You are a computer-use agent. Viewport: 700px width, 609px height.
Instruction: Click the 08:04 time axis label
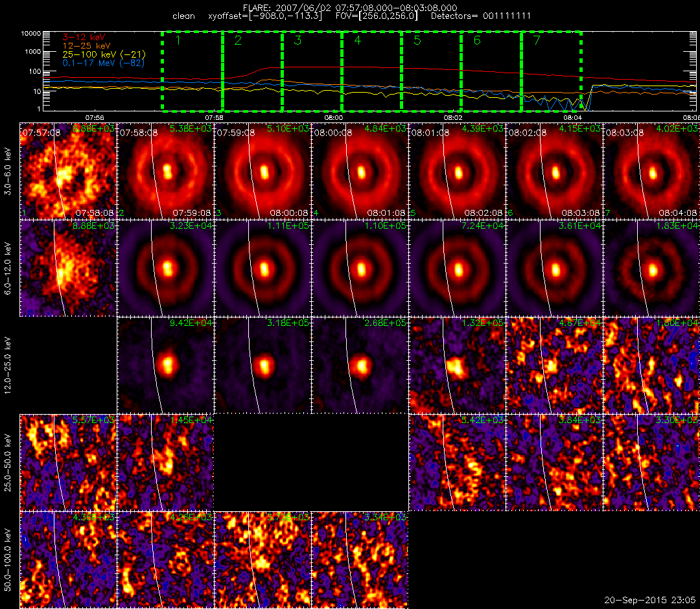coord(573,118)
